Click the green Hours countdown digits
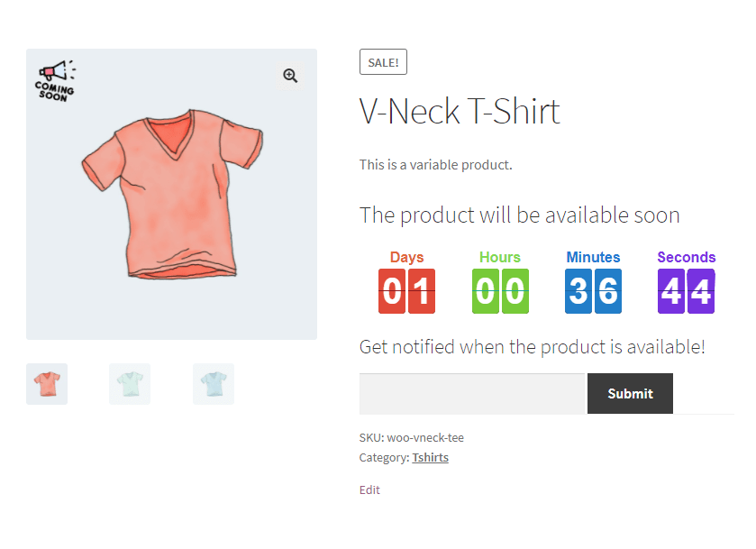 [x=500, y=291]
